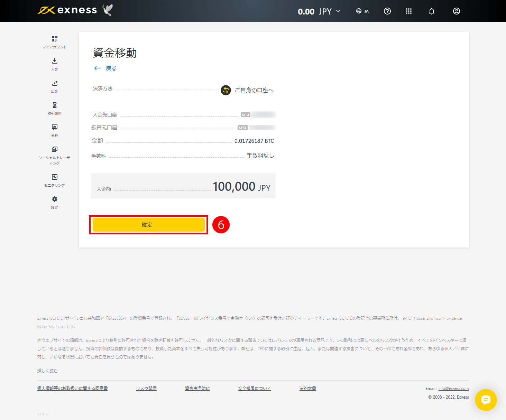Image resolution: width=506 pixels, height=420 pixels.
Task: Expand the 0.00 JPY balance dropdown
Action: pos(319,11)
